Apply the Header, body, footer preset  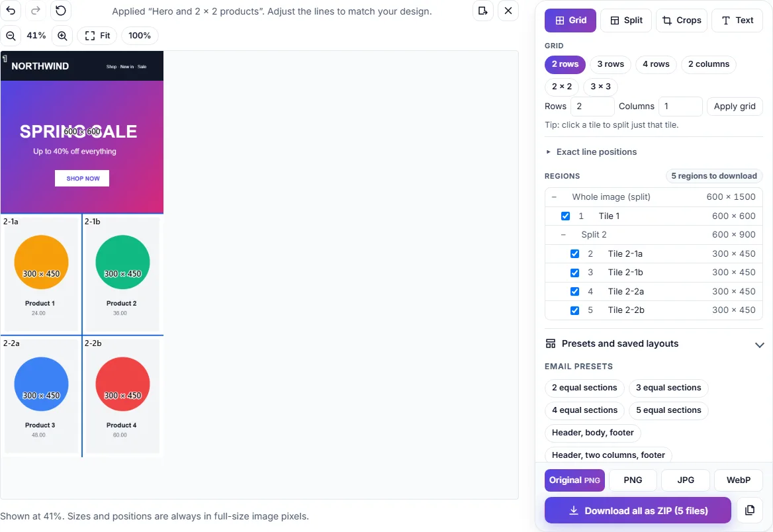(x=592, y=433)
